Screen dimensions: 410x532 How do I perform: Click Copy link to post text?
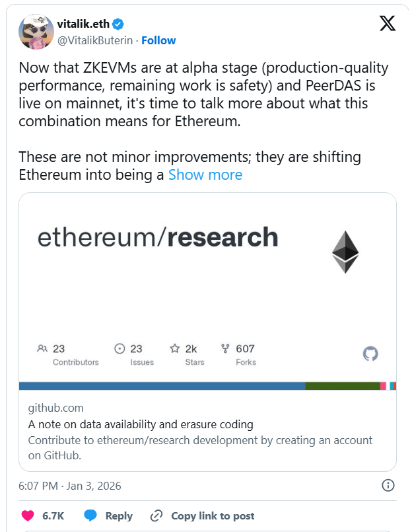click(x=213, y=515)
